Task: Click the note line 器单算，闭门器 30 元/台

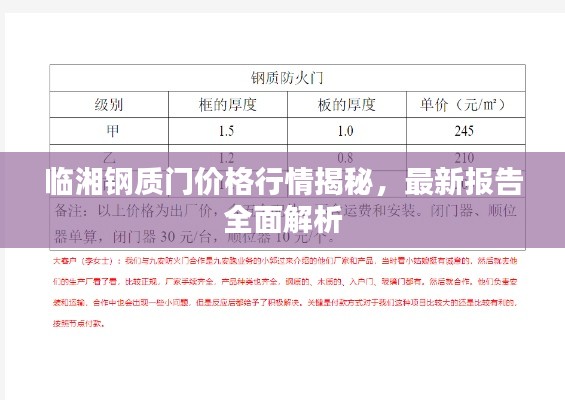Action: click(195, 236)
